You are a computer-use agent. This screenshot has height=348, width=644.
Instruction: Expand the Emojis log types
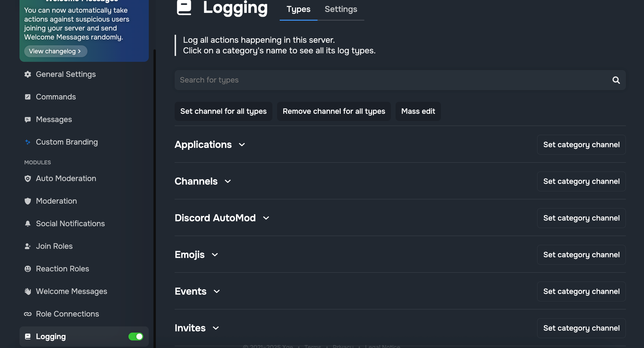point(215,255)
